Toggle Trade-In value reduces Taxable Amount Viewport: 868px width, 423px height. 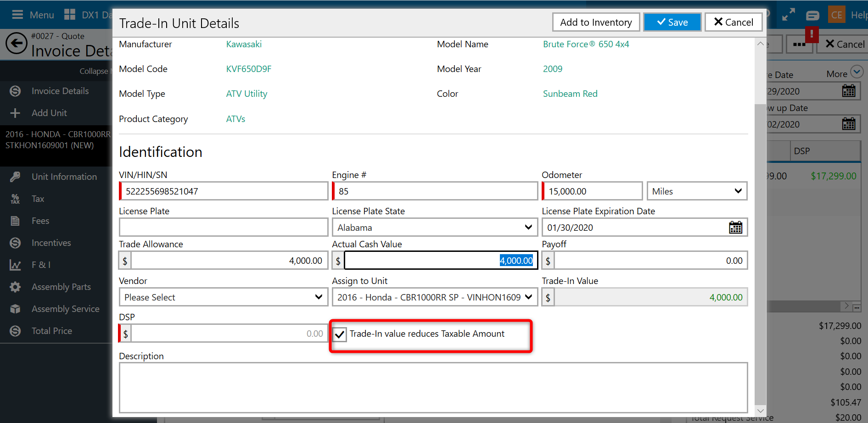coord(340,334)
